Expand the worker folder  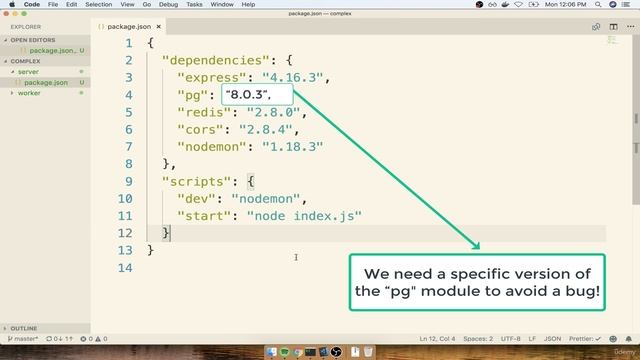pos(29,93)
